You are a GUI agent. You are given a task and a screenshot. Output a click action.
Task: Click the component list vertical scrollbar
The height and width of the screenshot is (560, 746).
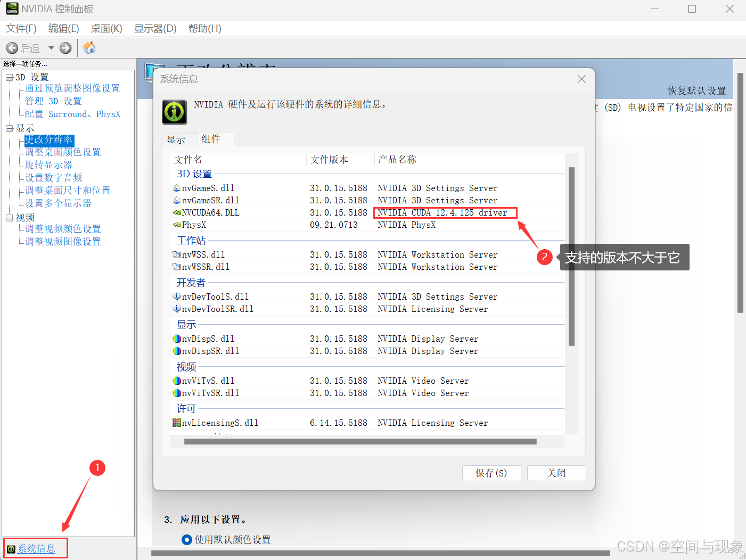point(571,257)
